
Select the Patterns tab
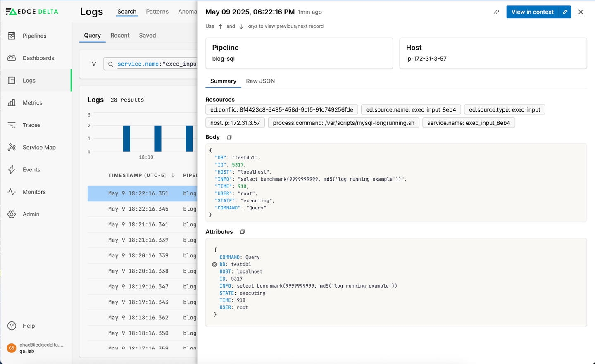pos(157,12)
